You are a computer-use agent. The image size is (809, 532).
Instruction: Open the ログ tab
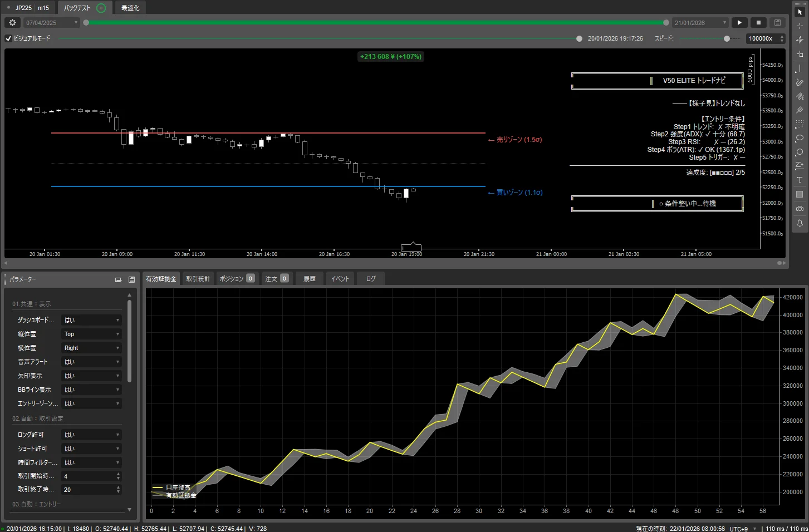point(371,279)
